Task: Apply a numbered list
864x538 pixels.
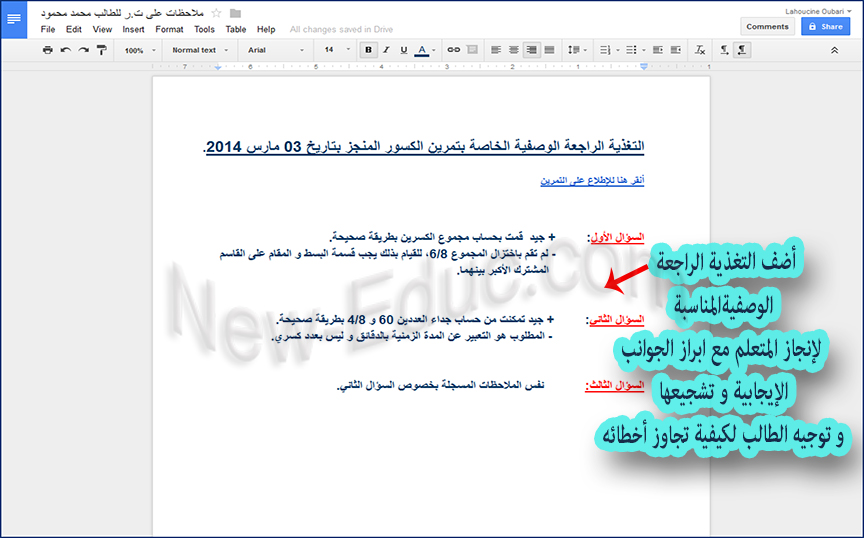Action: click(605, 50)
